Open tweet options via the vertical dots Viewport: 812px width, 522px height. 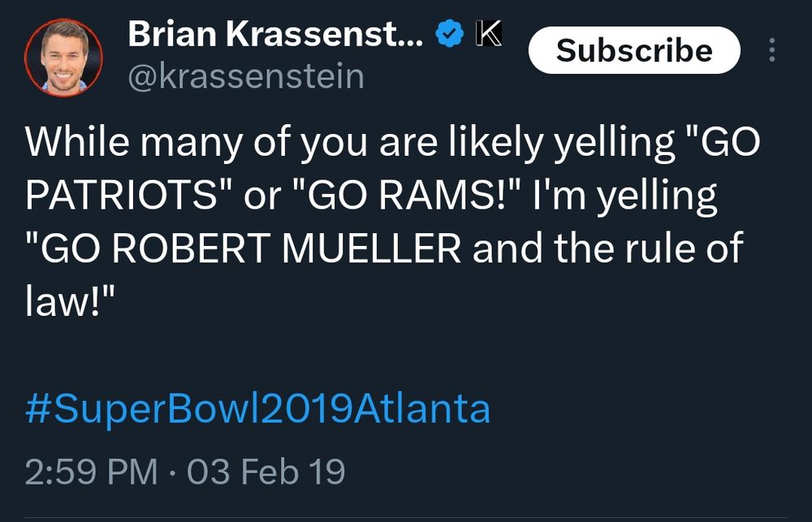(x=771, y=50)
